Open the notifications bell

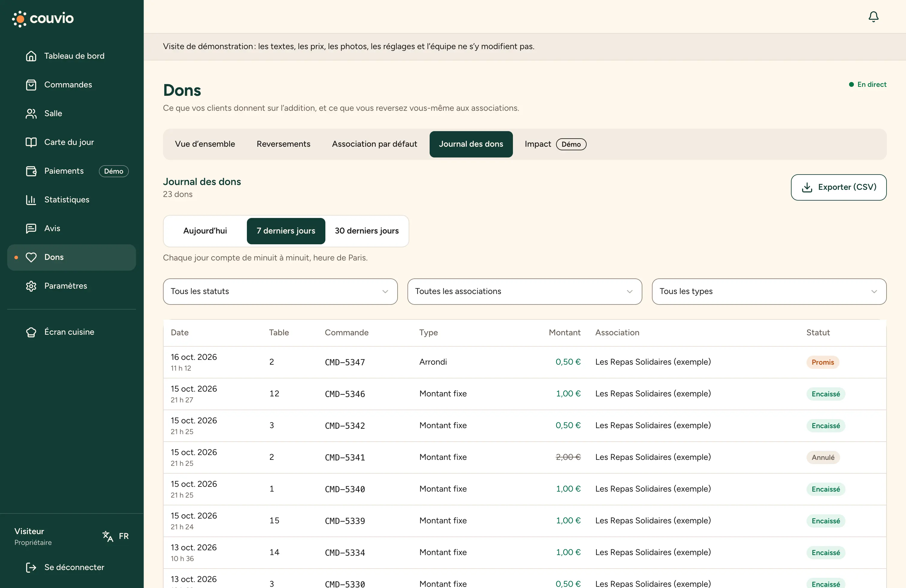pyautogui.click(x=873, y=17)
